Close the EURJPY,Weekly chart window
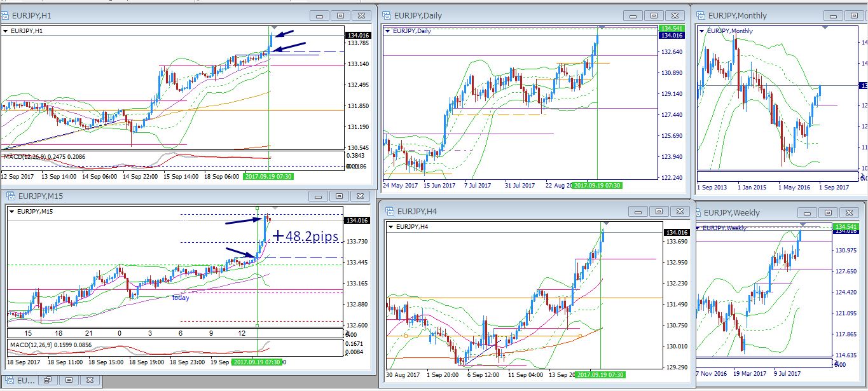The image size is (868, 391). coord(850,213)
